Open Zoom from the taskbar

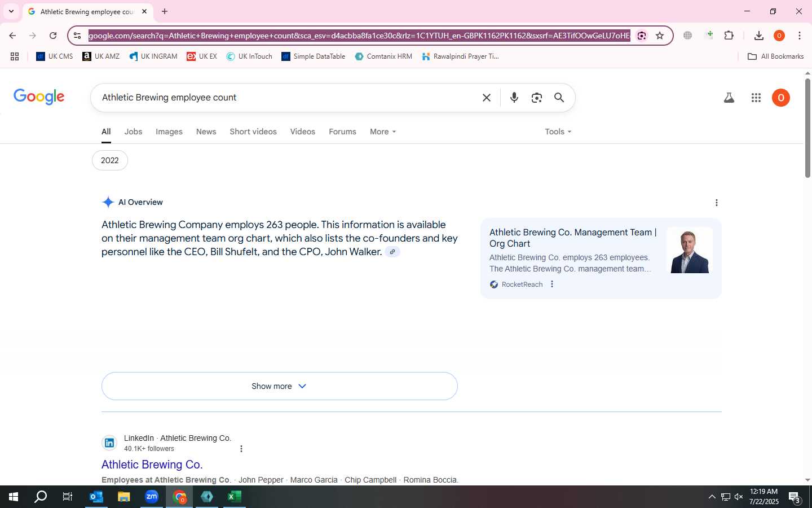click(x=152, y=497)
